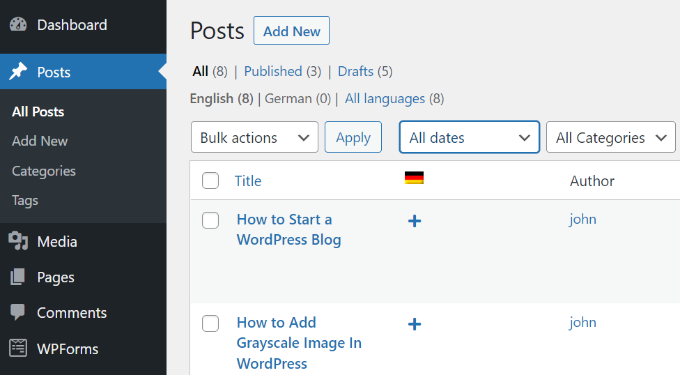
Task: Open the All Categories dropdown
Action: [611, 137]
